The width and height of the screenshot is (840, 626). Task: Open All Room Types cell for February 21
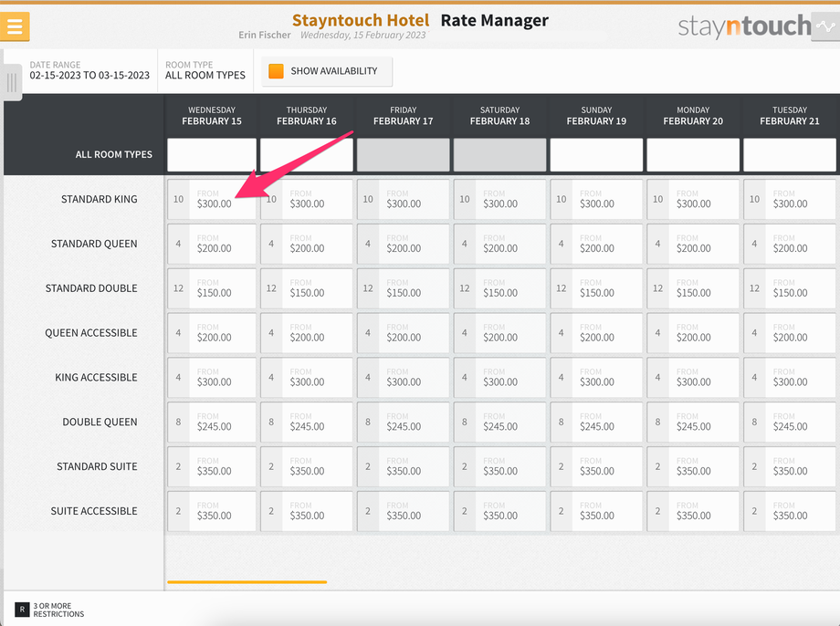tap(790, 155)
